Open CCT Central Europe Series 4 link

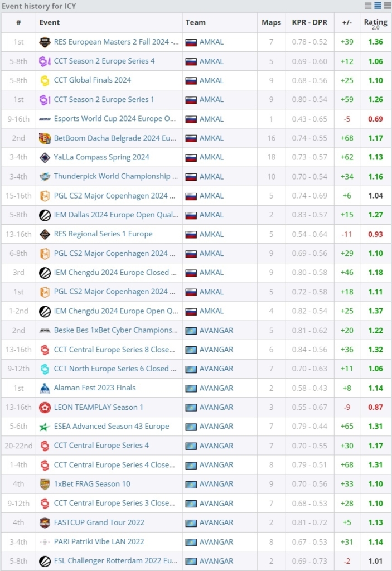101,446
